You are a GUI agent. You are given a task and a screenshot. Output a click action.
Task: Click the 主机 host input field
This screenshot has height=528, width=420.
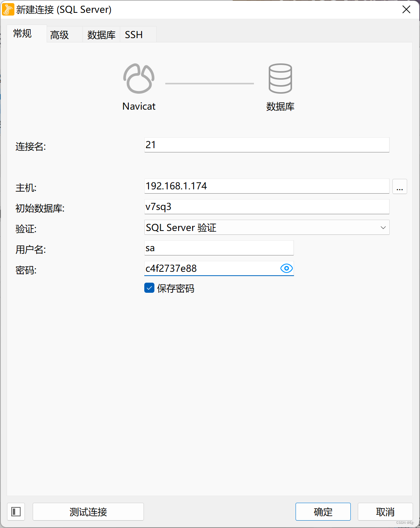point(267,186)
